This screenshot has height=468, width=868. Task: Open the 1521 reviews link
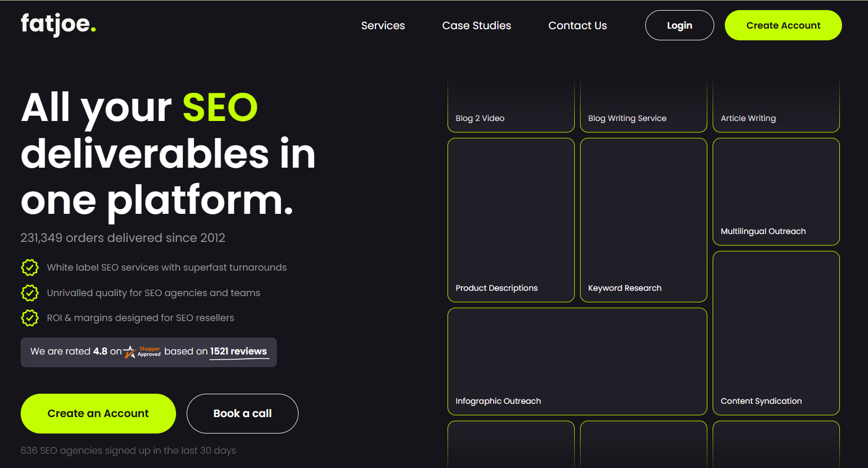tap(239, 351)
